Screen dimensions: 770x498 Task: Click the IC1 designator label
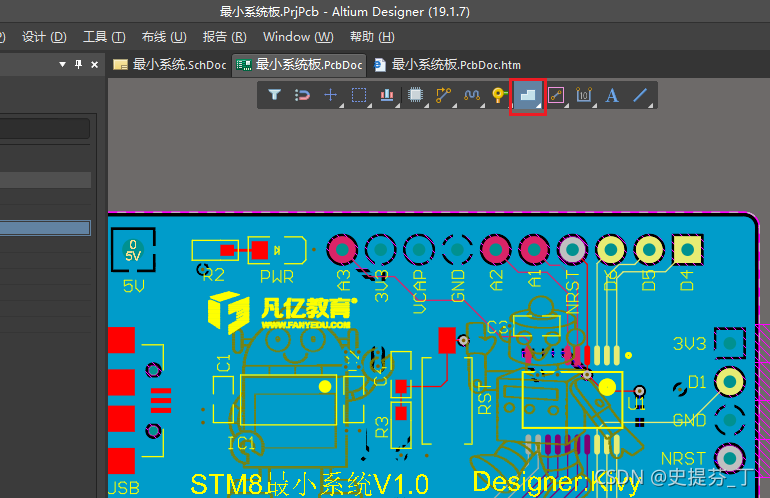[x=242, y=444]
